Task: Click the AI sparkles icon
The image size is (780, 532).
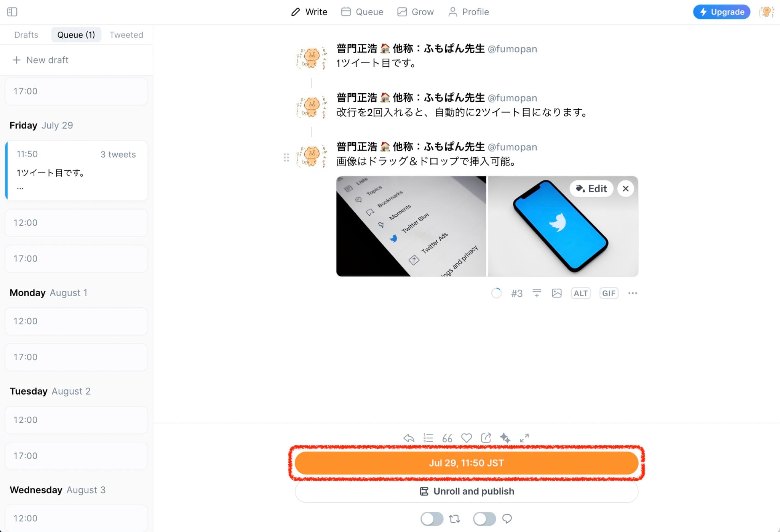Action: click(x=505, y=438)
